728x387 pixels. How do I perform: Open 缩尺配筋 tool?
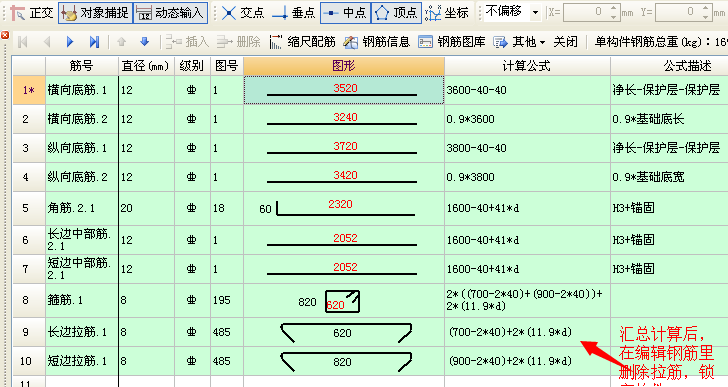(x=302, y=42)
